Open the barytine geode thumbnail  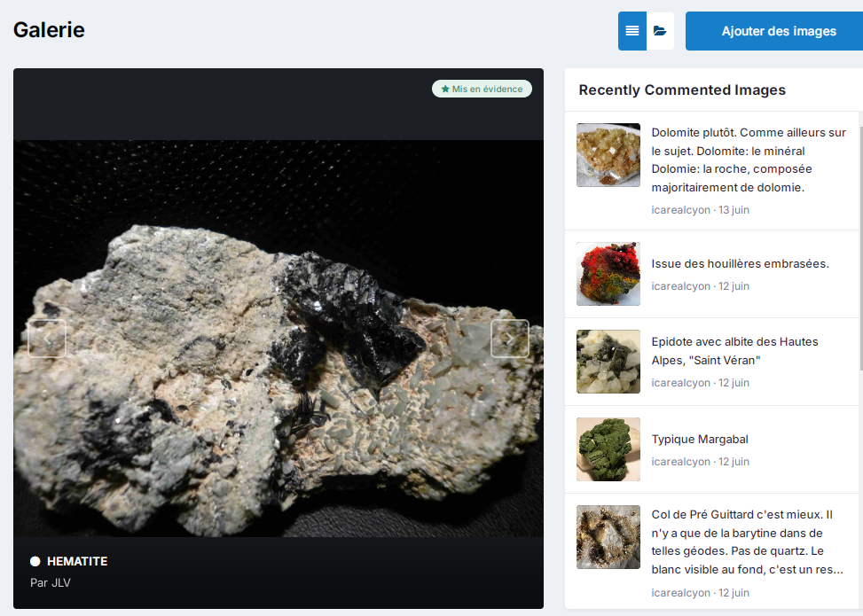click(x=608, y=537)
